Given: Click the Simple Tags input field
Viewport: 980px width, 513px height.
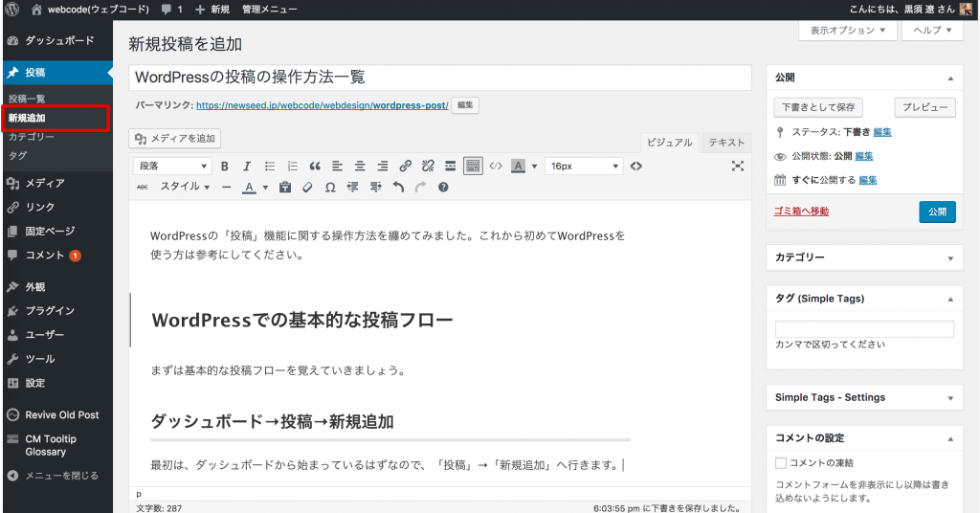Looking at the screenshot, I should (x=864, y=329).
